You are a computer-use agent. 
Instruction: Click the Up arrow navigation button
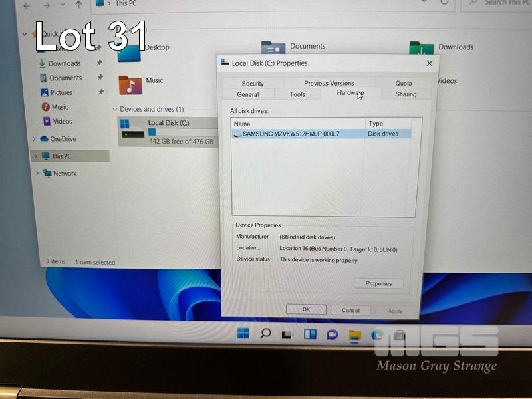(x=78, y=4)
